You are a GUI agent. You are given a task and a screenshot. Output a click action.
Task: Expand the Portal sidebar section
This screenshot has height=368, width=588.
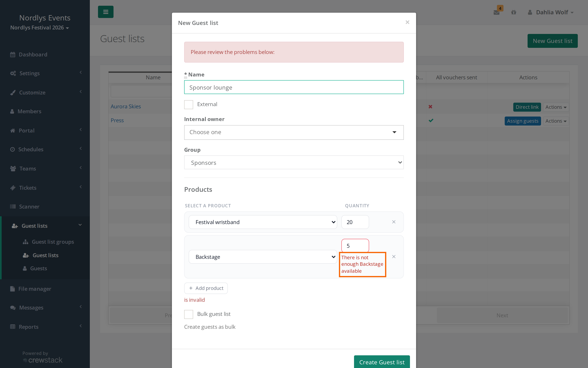45,130
